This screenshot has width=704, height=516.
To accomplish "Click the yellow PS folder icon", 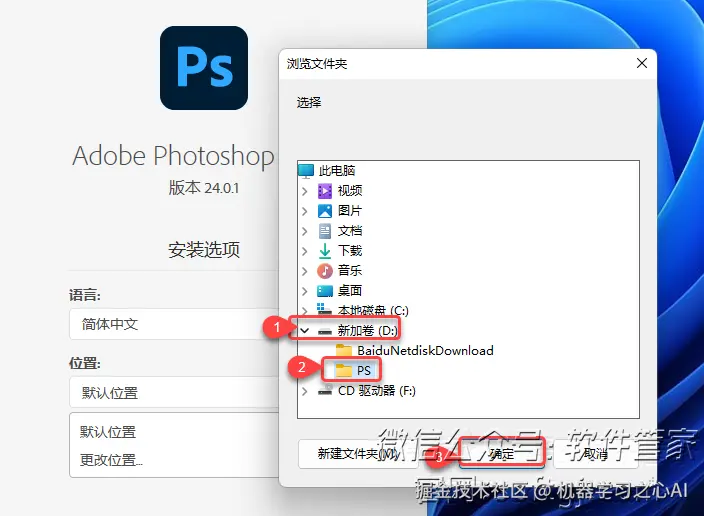I will [344, 370].
